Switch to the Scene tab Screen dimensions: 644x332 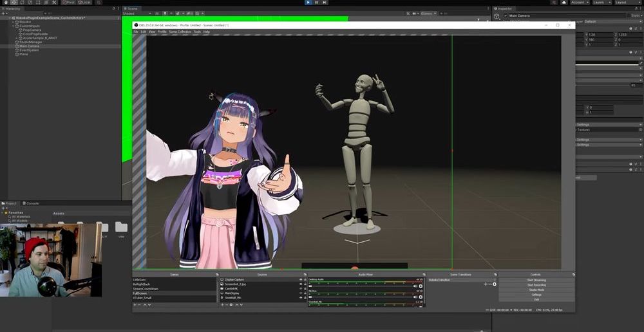(131, 8)
